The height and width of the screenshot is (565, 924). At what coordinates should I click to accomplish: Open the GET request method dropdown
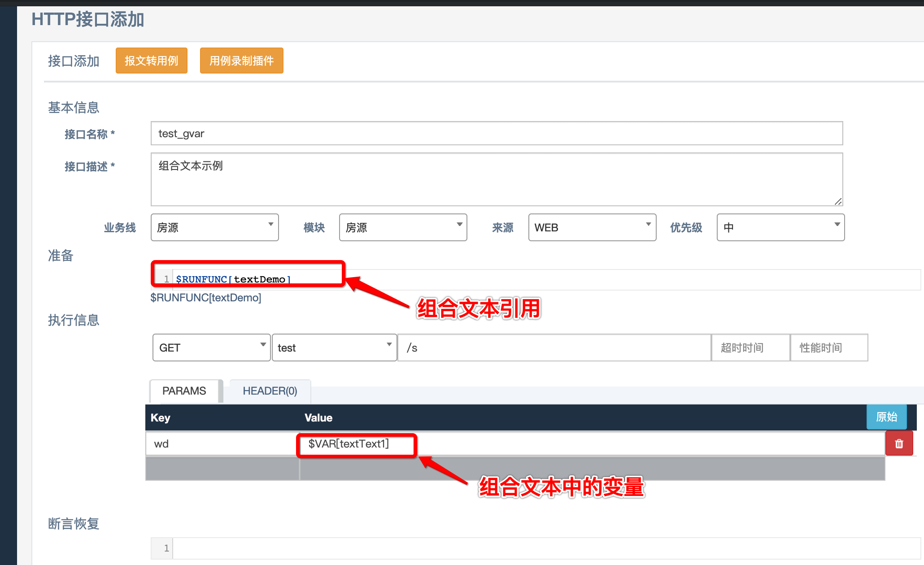click(211, 348)
